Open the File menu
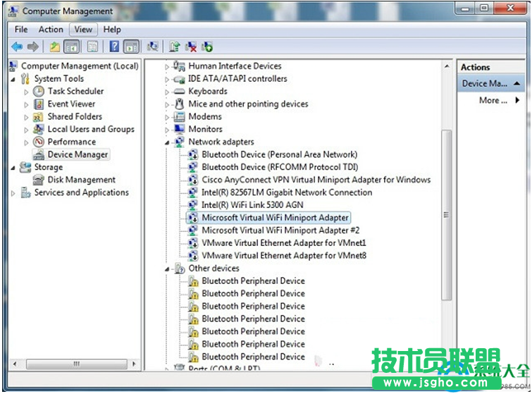532x394 pixels. tap(21, 30)
